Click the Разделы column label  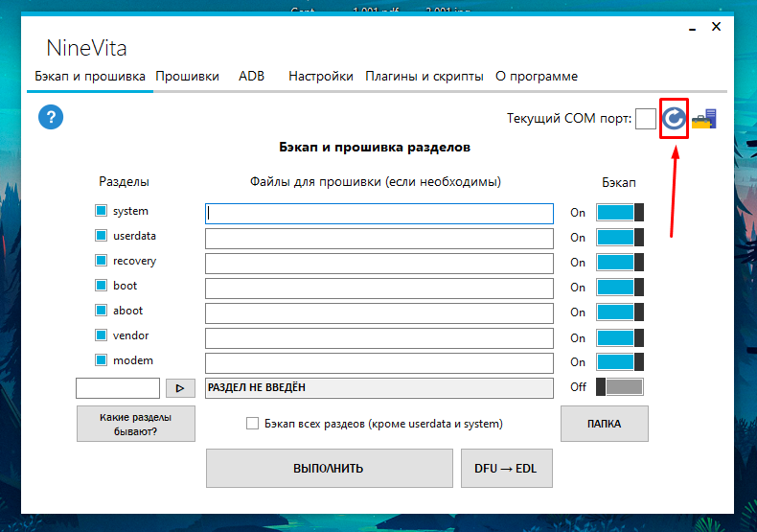coord(124,181)
